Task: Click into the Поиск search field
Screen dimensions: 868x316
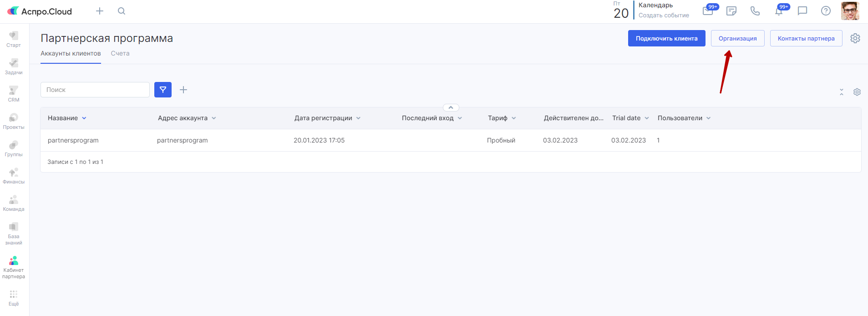Action: [95, 90]
